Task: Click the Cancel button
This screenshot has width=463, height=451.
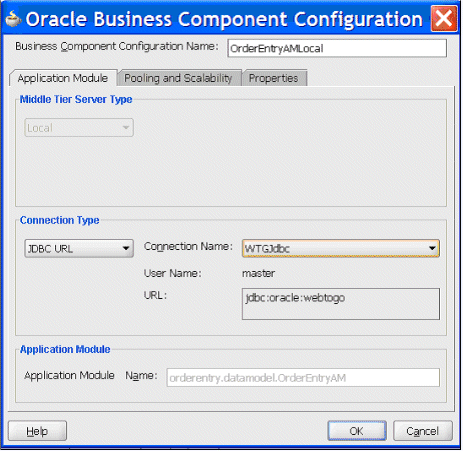Action: pyautogui.click(x=423, y=431)
